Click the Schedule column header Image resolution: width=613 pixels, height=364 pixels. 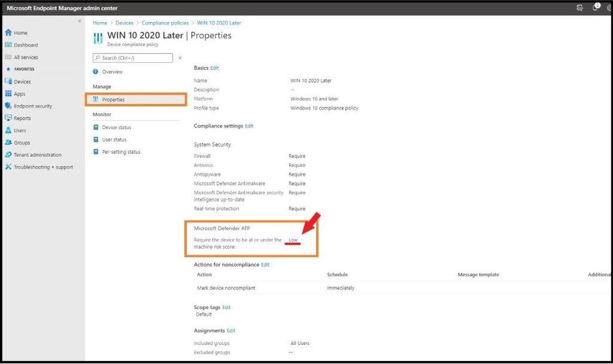coord(337,275)
